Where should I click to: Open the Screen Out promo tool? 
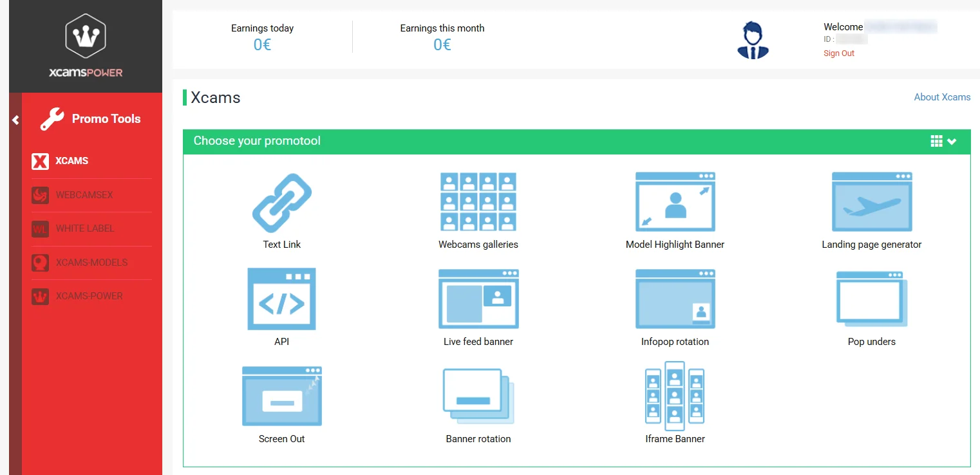point(281,396)
